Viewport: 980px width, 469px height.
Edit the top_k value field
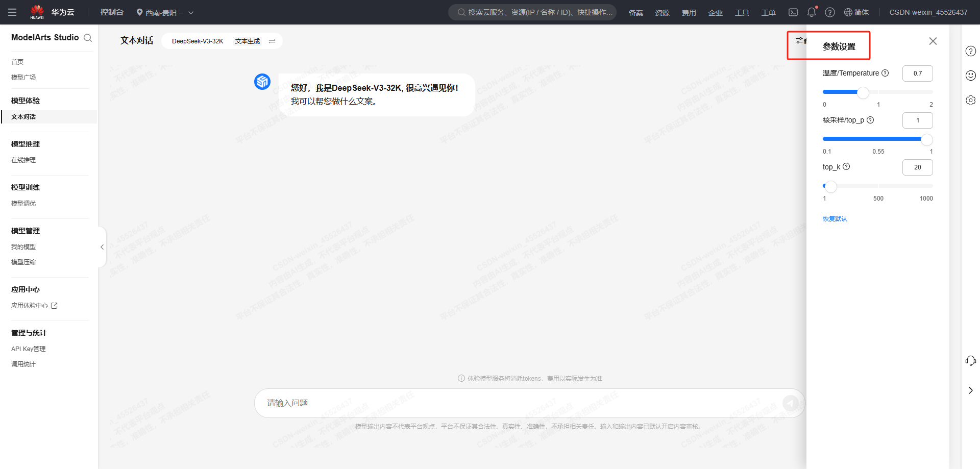[x=918, y=167]
